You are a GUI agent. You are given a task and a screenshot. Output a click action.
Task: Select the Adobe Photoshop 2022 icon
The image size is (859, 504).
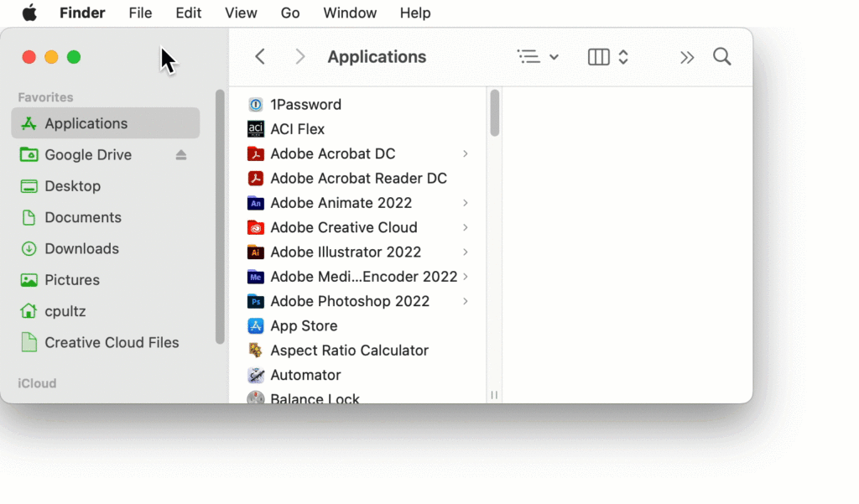(x=256, y=301)
